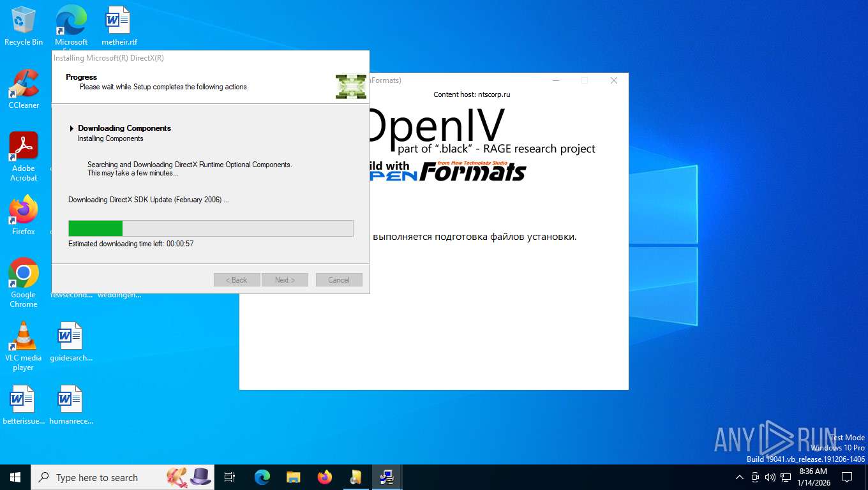This screenshot has height=490, width=868.
Task: Open the Microsoft Edge desktop shortcut
Action: [71, 26]
